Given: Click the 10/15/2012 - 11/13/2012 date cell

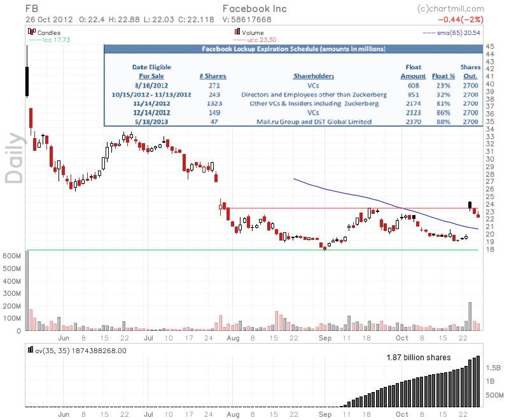Looking at the screenshot, I should click(x=151, y=95).
